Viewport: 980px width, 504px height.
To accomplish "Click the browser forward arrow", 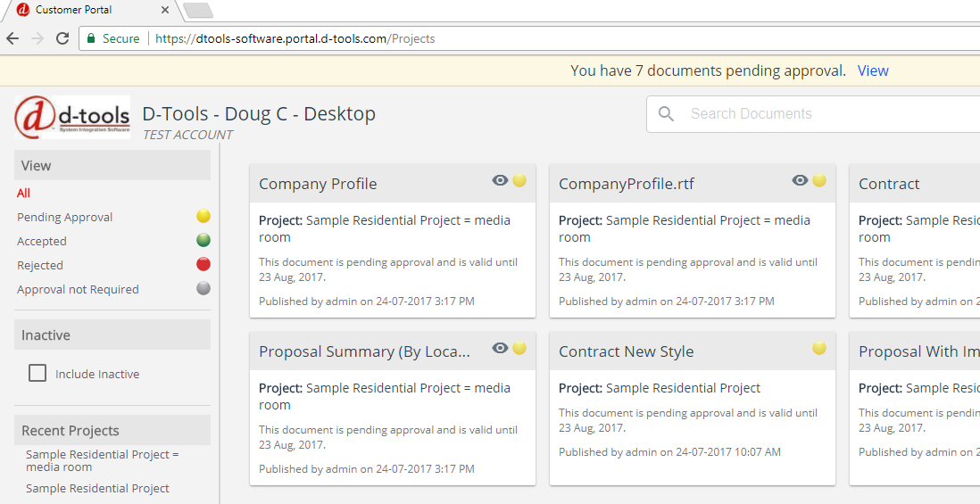I will tap(37, 38).
